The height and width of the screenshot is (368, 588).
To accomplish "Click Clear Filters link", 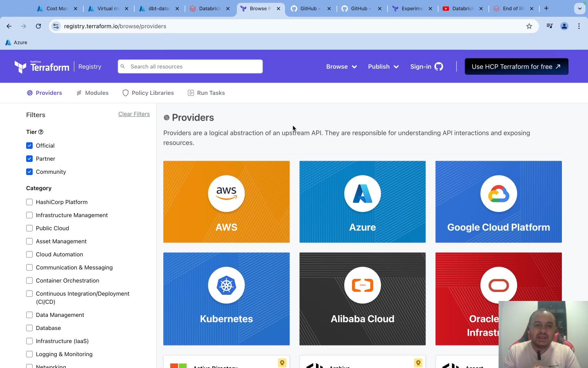I will coord(134,114).
